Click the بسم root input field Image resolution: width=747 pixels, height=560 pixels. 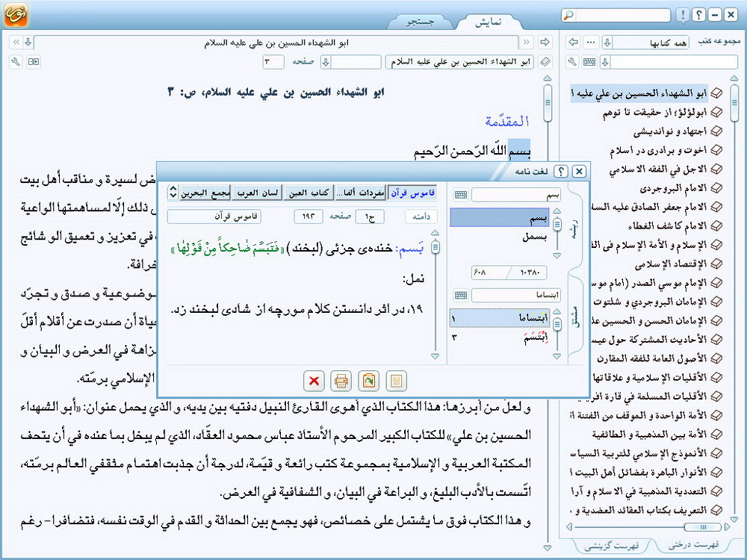(x=516, y=194)
